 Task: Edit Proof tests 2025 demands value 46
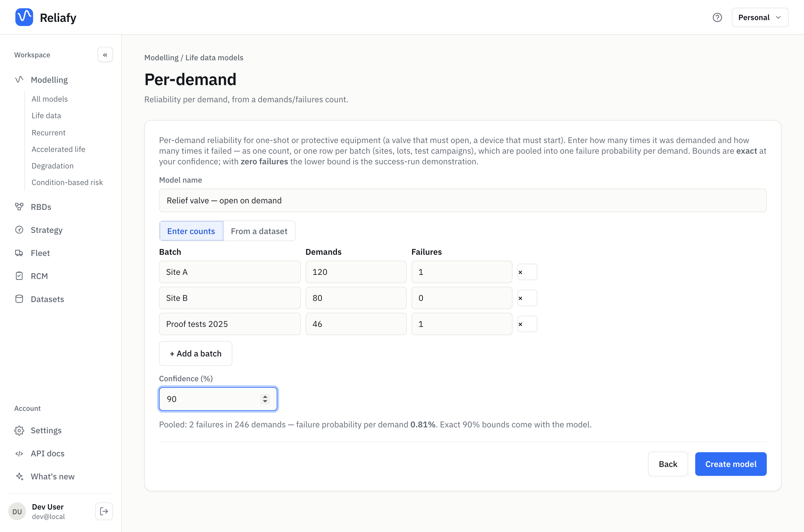[x=356, y=324]
